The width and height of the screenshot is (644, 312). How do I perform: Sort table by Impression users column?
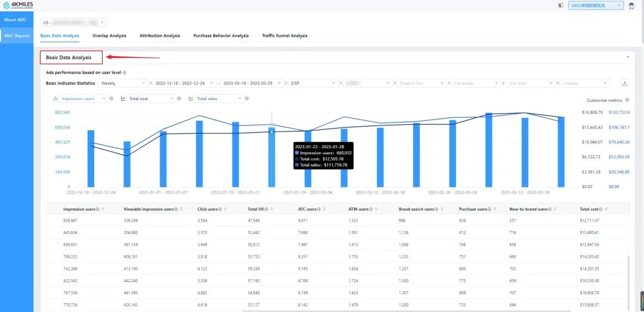point(103,209)
